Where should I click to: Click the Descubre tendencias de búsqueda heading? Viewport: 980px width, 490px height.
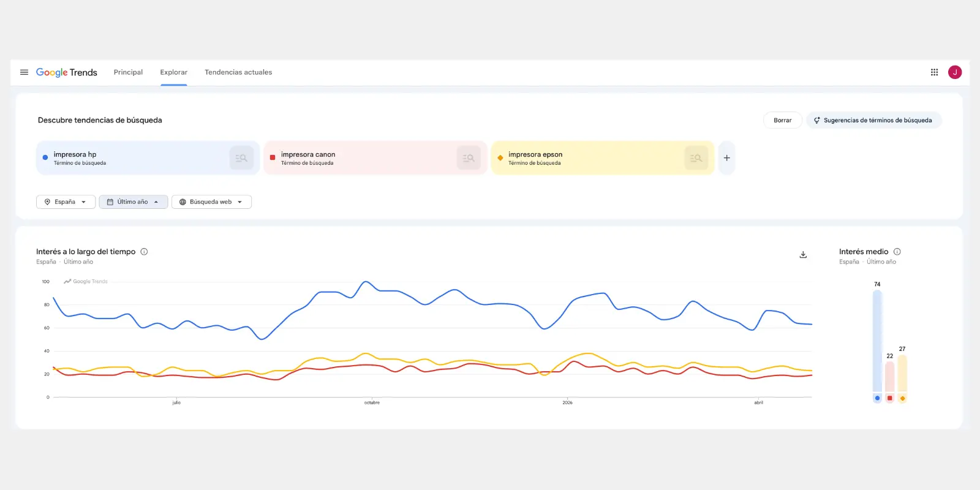[x=100, y=120]
